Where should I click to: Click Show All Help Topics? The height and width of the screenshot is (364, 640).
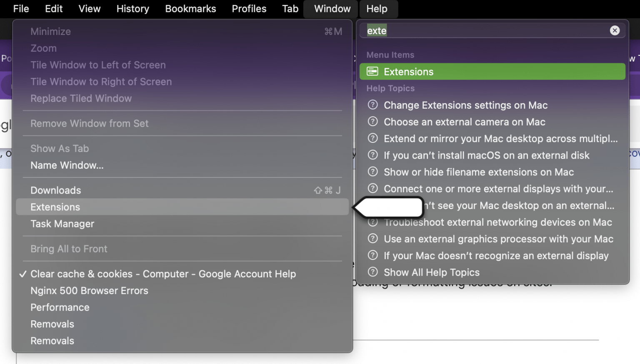point(431,272)
